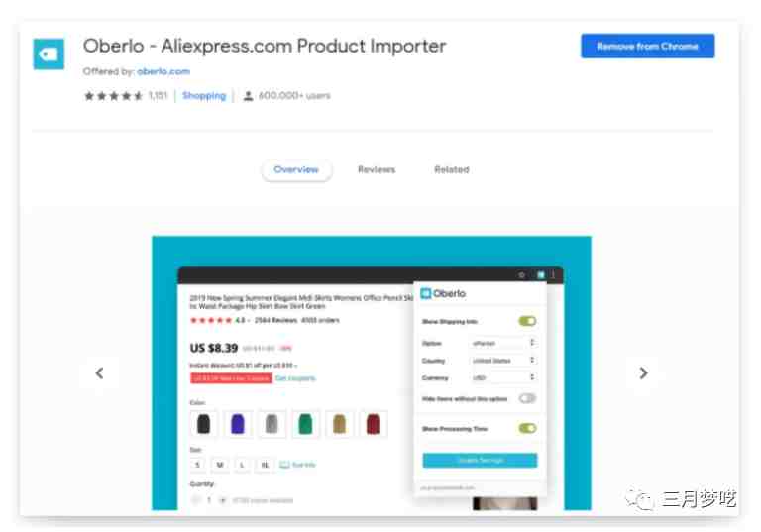Click Oberlo icon in mock browser toolbar
Image resolution: width=761 pixels, height=532 pixels.
[540, 275]
